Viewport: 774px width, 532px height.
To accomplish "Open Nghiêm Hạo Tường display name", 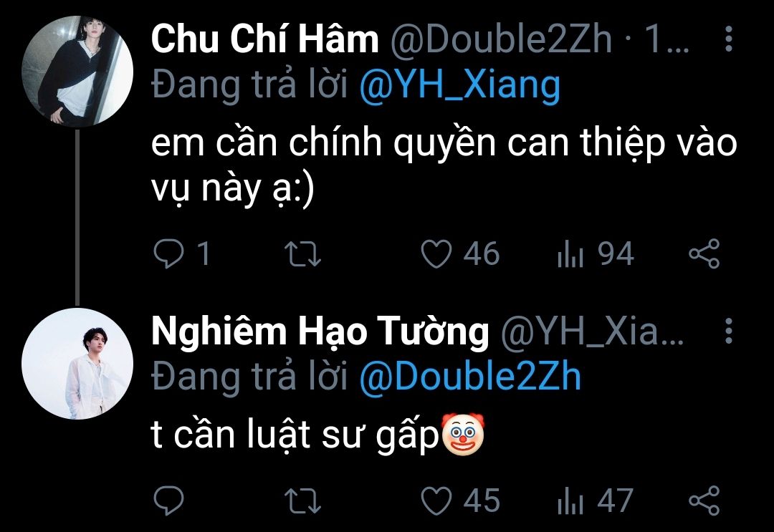I will 320,331.
